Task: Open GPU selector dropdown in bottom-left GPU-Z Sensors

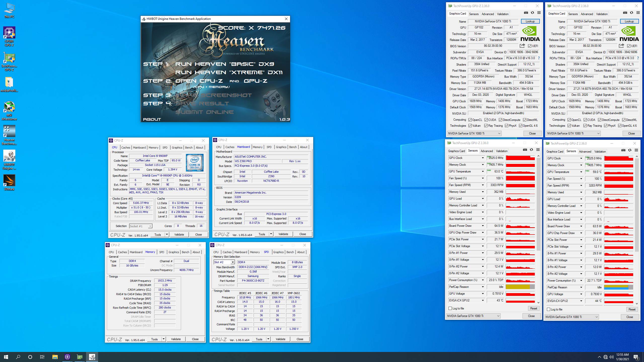Action: [x=473, y=316]
